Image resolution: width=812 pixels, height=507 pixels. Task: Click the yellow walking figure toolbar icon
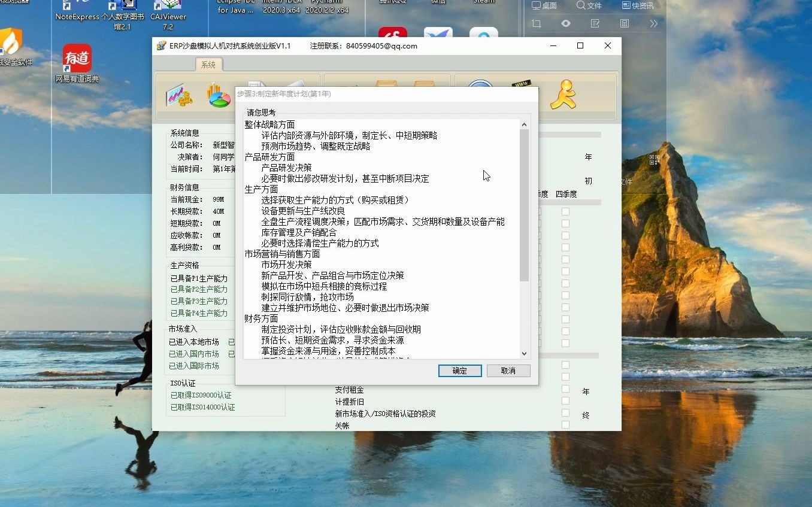pyautogui.click(x=563, y=95)
